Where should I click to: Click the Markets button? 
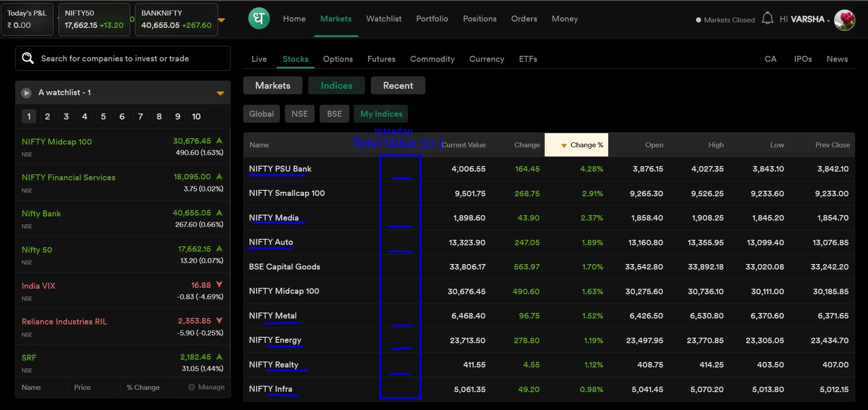tap(273, 86)
